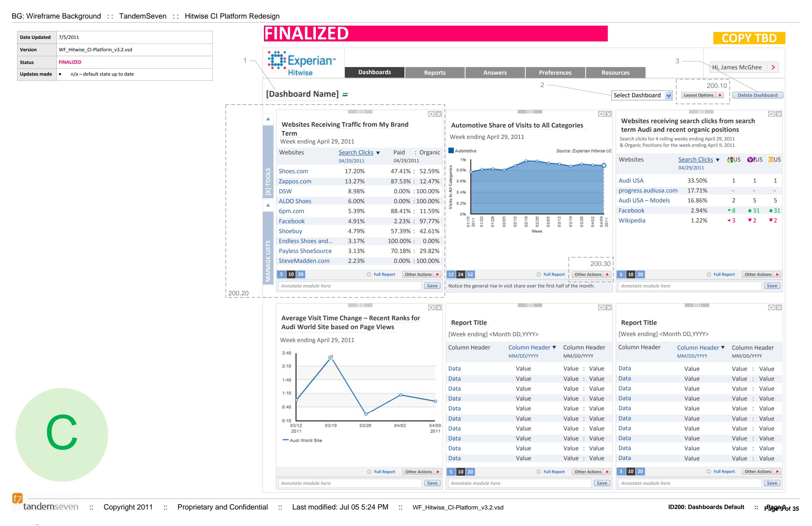Viewport: 812px width, 526px height.
Task: Close the Websites Receiving Traffic from My Brand Term module
Action: click(x=439, y=114)
